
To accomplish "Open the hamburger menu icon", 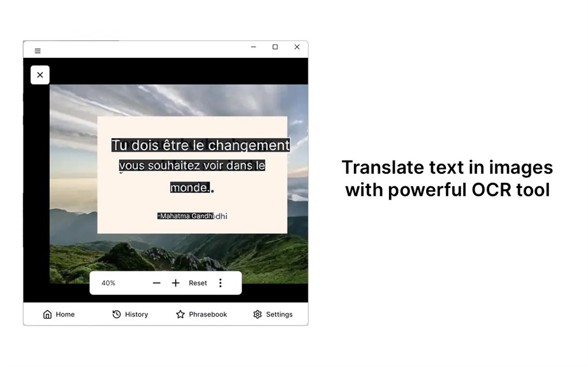I will point(38,51).
